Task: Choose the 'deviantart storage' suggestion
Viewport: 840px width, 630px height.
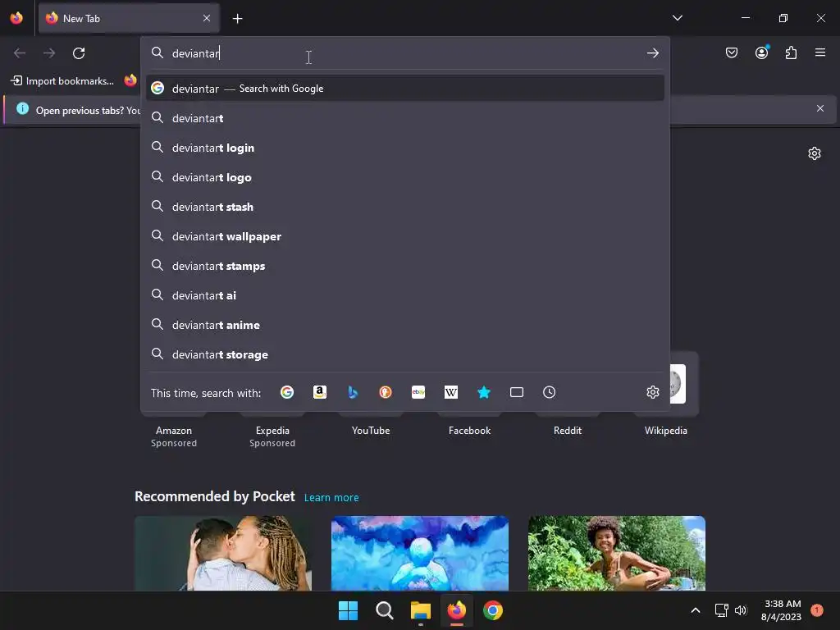Action: coord(405,354)
